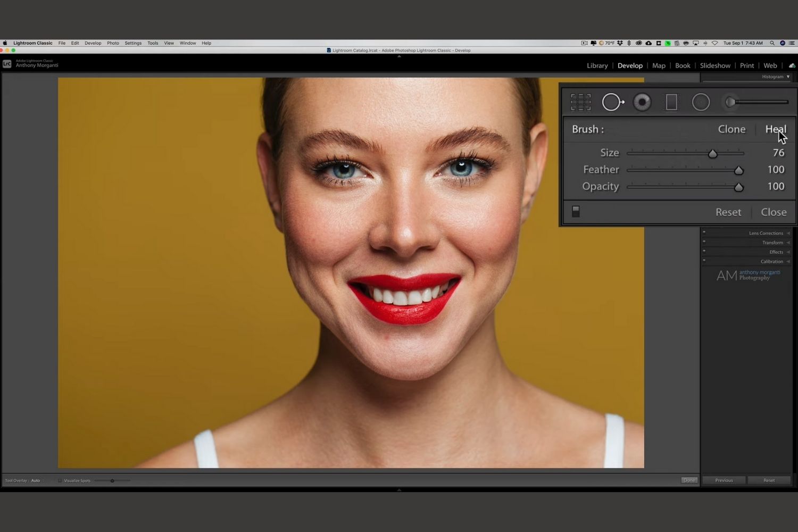Click Reset in the spot removal panel
This screenshot has width=798, height=532.
728,212
